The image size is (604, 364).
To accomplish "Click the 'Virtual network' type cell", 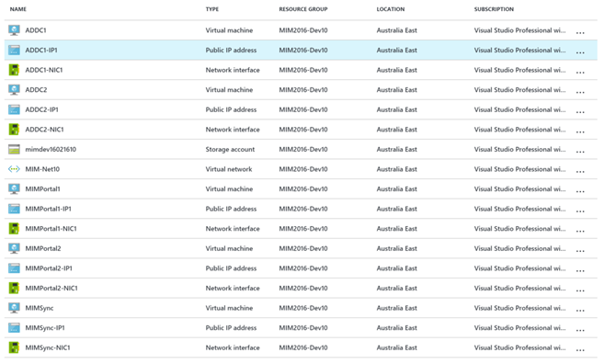I will 229,169.
